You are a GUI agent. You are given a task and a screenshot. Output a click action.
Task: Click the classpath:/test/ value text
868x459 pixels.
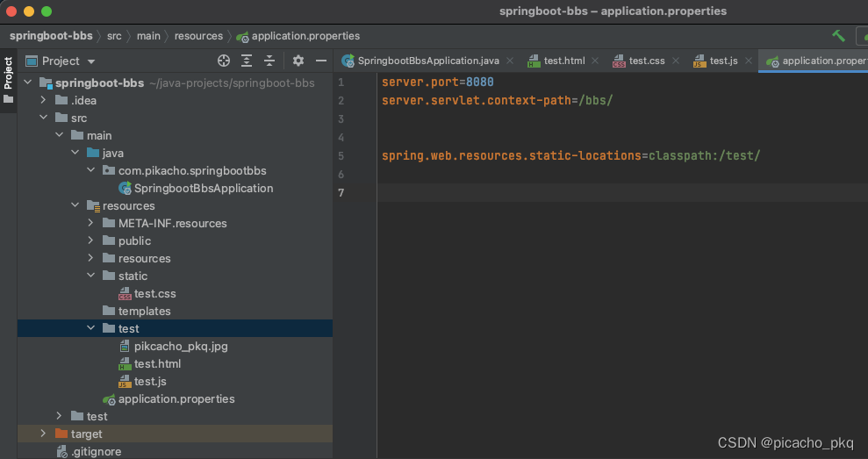(704, 156)
